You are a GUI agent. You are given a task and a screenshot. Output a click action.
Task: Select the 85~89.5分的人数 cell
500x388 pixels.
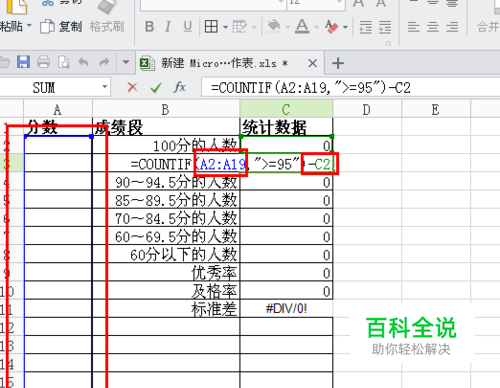click(166, 200)
